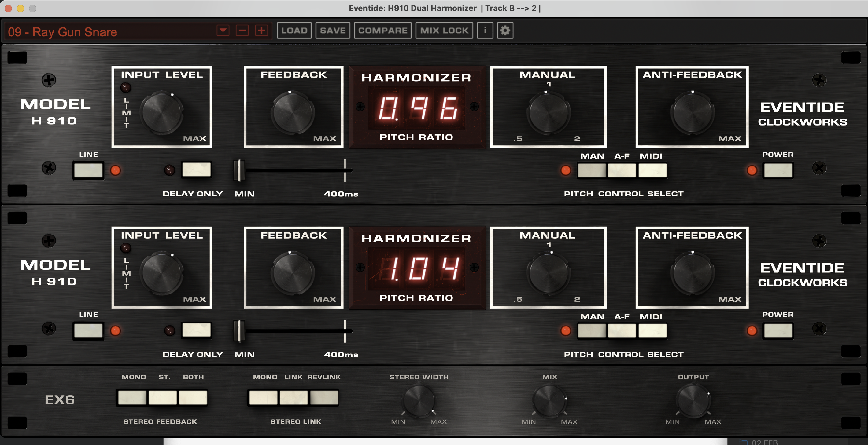868x445 pixels.
Task: Toggle the top unit DELAY ONLY switch
Action: [x=197, y=169]
